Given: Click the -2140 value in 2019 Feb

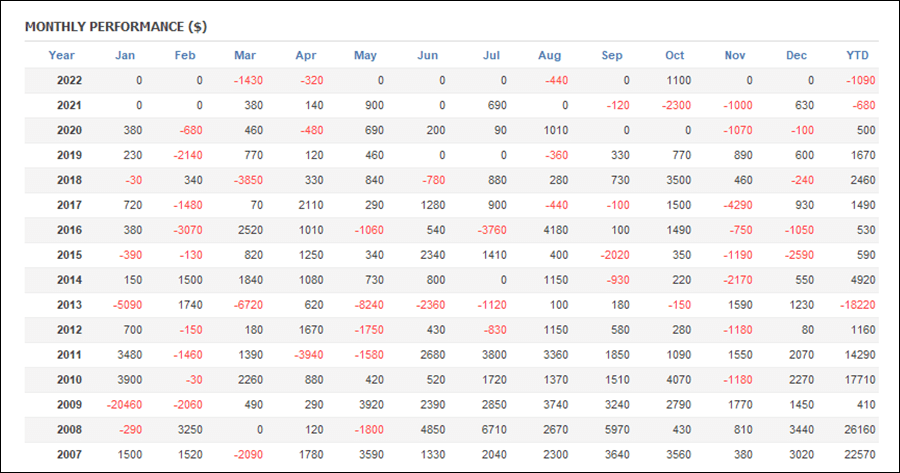Looking at the screenshot, I should point(188,155).
